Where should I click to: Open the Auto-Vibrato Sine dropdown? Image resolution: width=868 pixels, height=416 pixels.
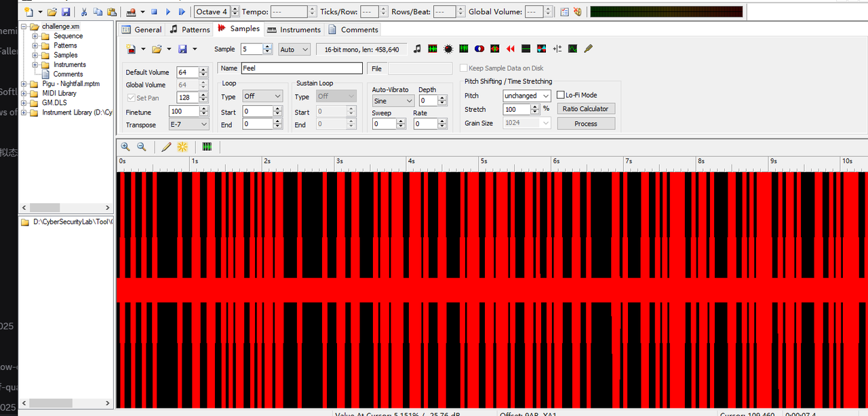point(393,100)
